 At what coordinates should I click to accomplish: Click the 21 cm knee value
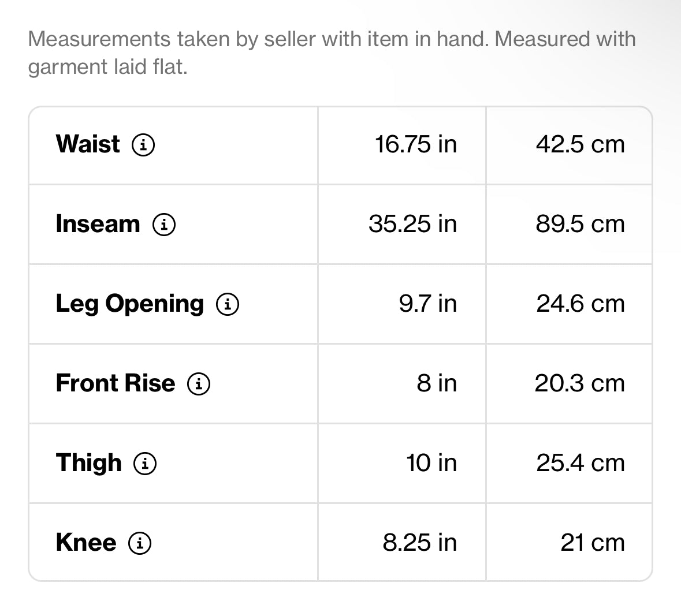[593, 543]
